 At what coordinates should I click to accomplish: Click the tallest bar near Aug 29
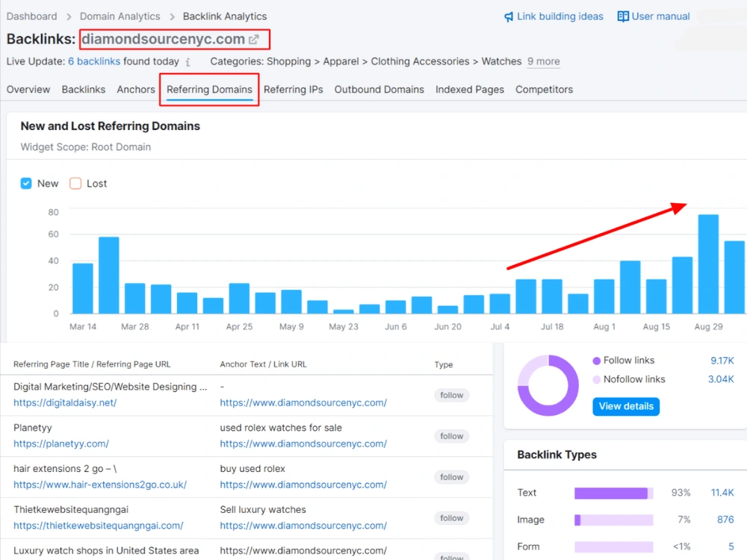pyautogui.click(x=708, y=264)
